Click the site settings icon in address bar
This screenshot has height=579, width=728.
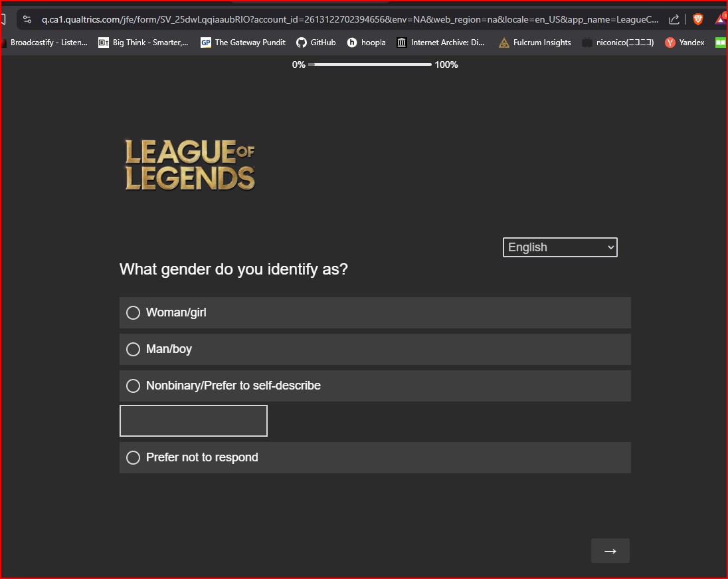tap(27, 19)
